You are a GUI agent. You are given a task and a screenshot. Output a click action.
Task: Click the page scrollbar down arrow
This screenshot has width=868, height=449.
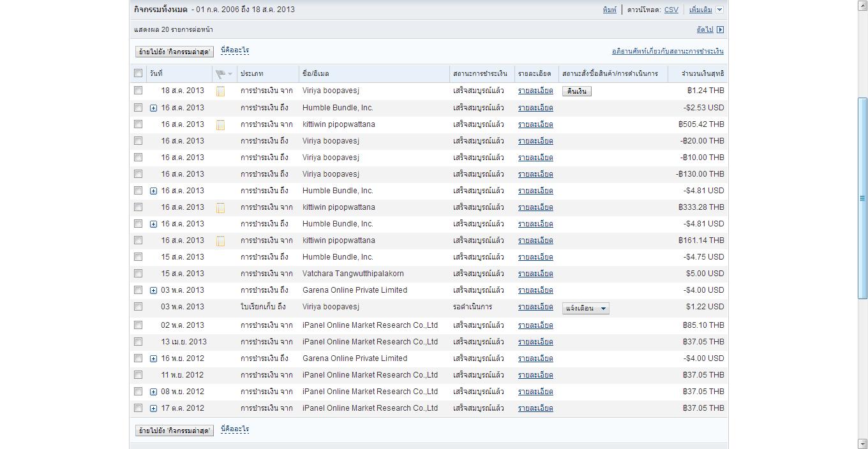tap(862, 443)
